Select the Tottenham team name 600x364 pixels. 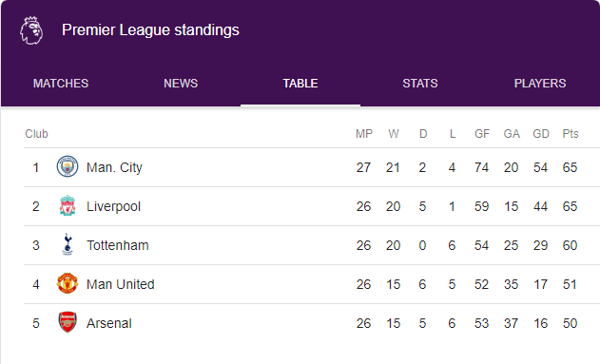point(118,245)
